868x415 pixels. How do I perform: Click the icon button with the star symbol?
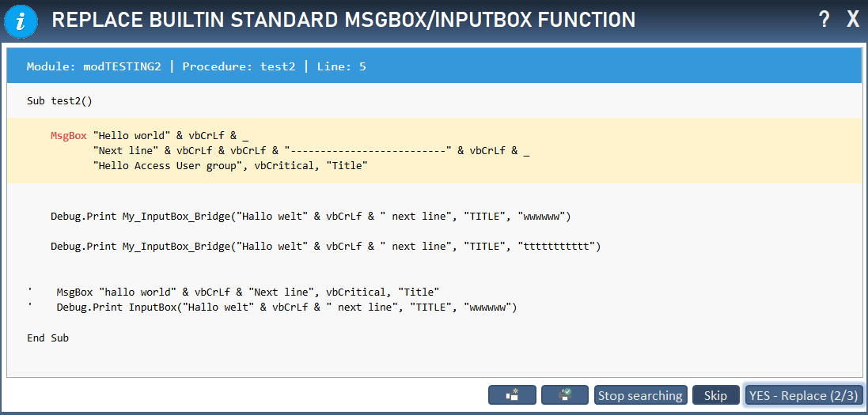(512, 395)
